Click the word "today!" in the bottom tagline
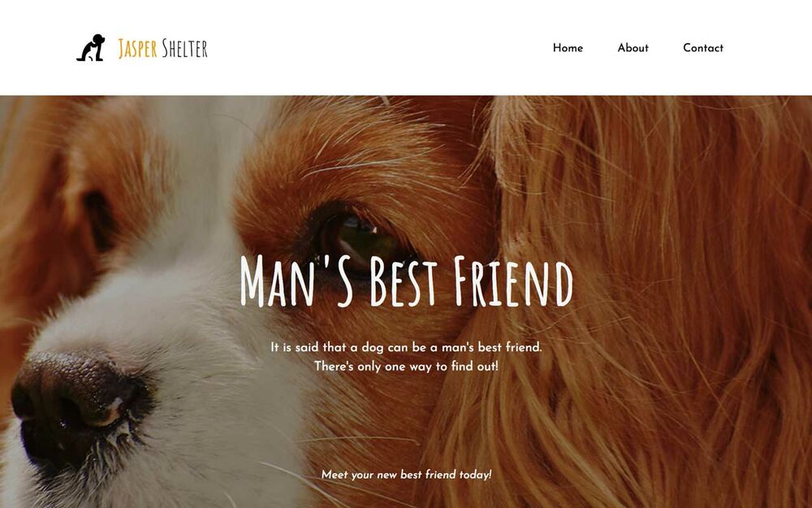The height and width of the screenshot is (508, 812). coord(475,475)
